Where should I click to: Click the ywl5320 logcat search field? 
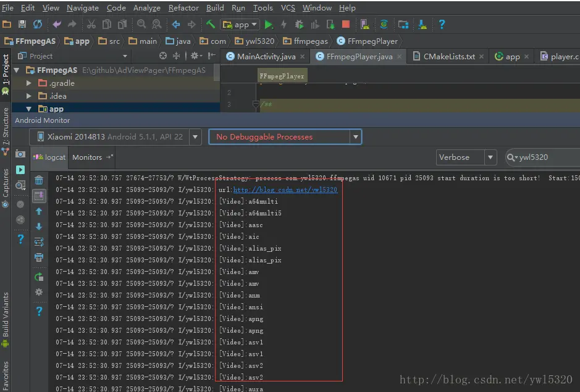[544, 157]
